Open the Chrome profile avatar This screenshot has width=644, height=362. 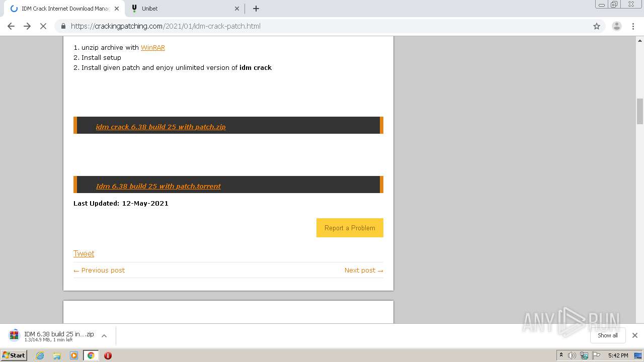[x=617, y=26]
